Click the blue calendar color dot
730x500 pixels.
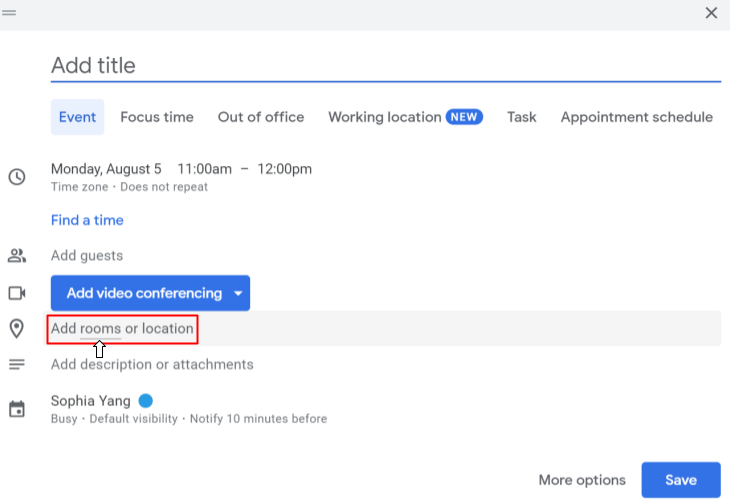click(x=146, y=401)
